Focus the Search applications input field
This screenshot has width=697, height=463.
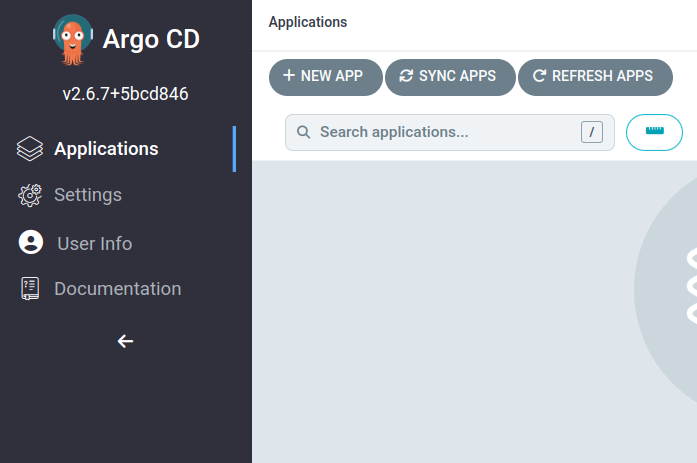pyautogui.click(x=449, y=132)
